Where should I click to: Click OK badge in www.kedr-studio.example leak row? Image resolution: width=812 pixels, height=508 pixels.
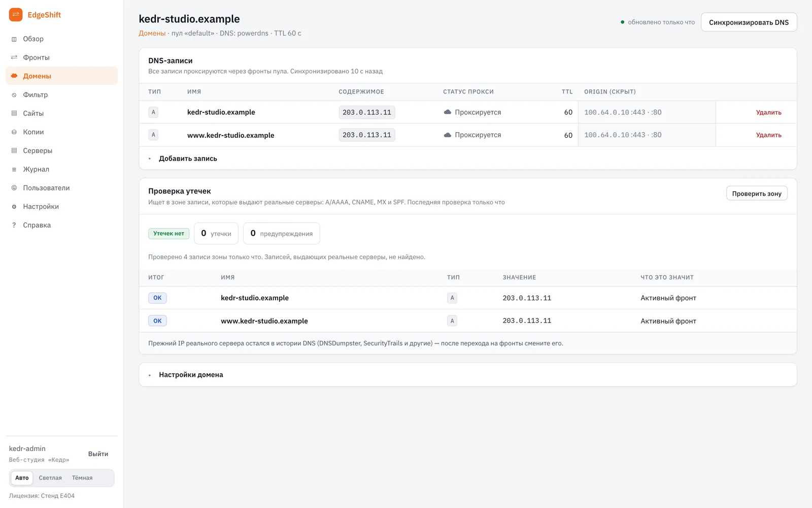157,321
